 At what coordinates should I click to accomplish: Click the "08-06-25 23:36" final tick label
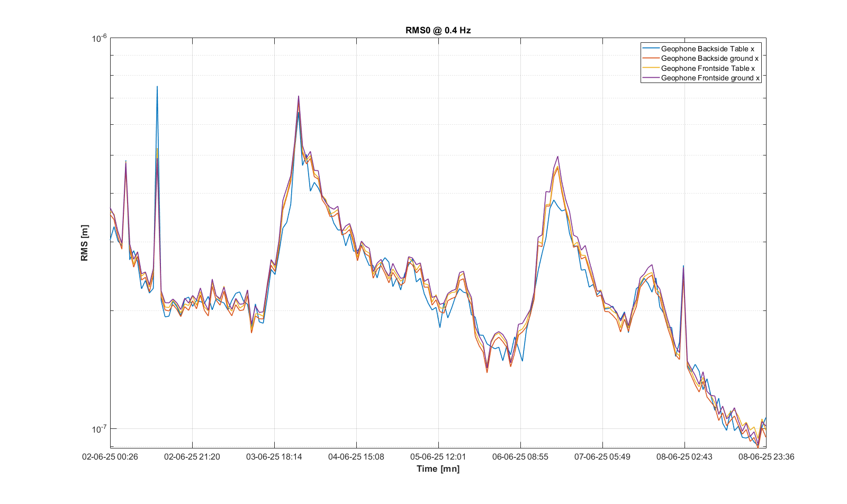pyautogui.click(x=766, y=456)
